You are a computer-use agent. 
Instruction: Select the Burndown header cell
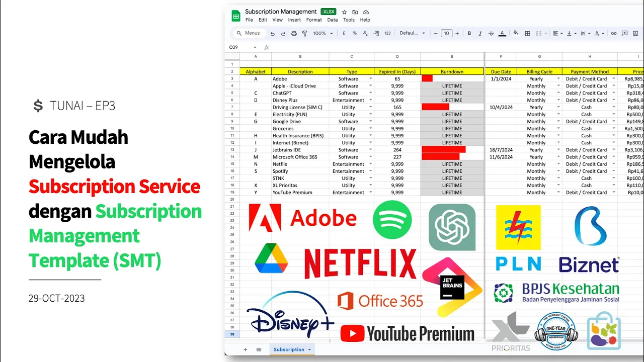(x=452, y=71)
